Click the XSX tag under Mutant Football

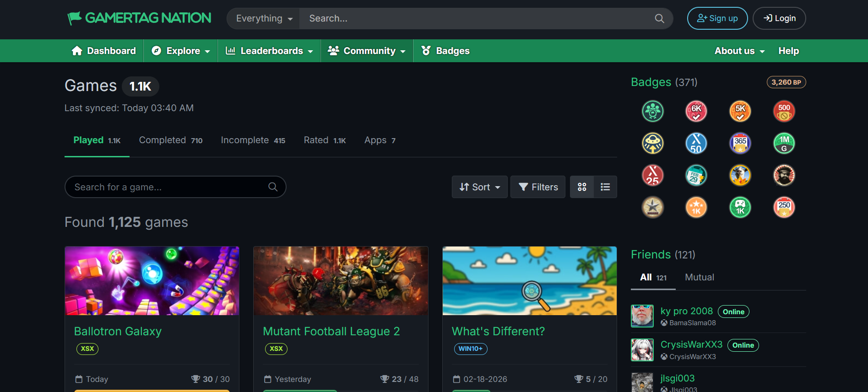coord(276,349)
